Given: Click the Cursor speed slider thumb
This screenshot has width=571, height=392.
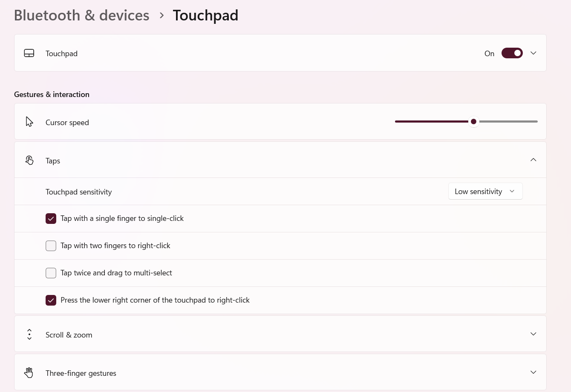Looking at the screenshot, I should [473, 122].
